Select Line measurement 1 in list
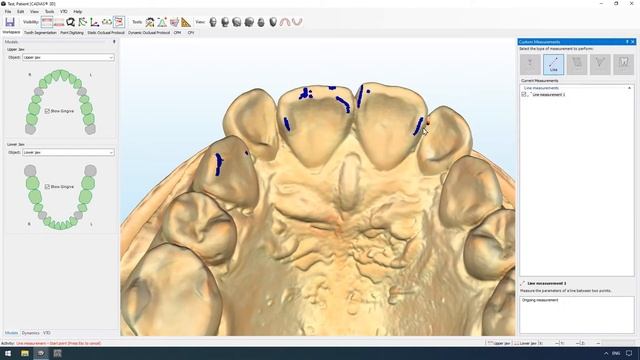This screenshot has height=360, width=640. (x=549, y=94)
